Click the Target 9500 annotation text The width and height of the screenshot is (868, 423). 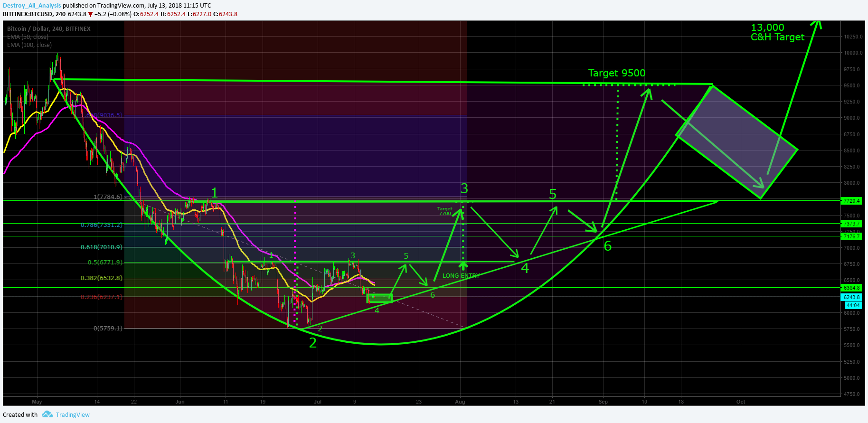point(617,73)
